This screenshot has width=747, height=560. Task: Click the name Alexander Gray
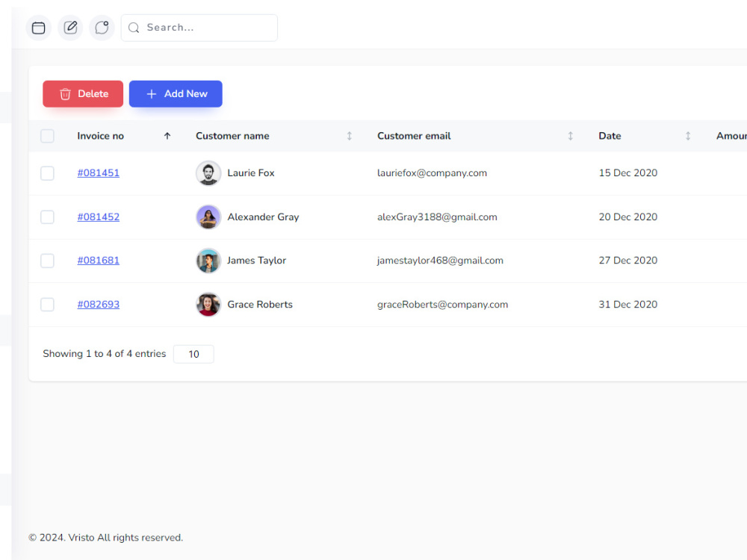click(264, 217)
